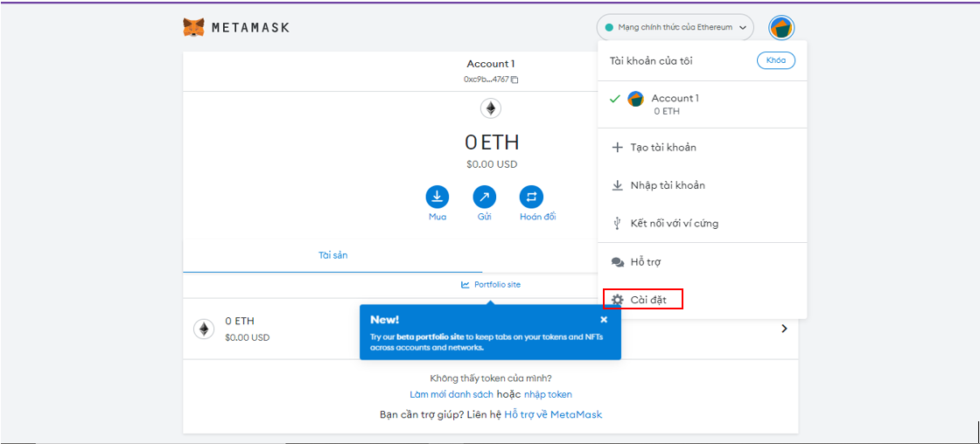The width and height of the screenshot is (980, 444).
Task: Click the USB icon for hardware wallet
Action: tap(618, 224)
